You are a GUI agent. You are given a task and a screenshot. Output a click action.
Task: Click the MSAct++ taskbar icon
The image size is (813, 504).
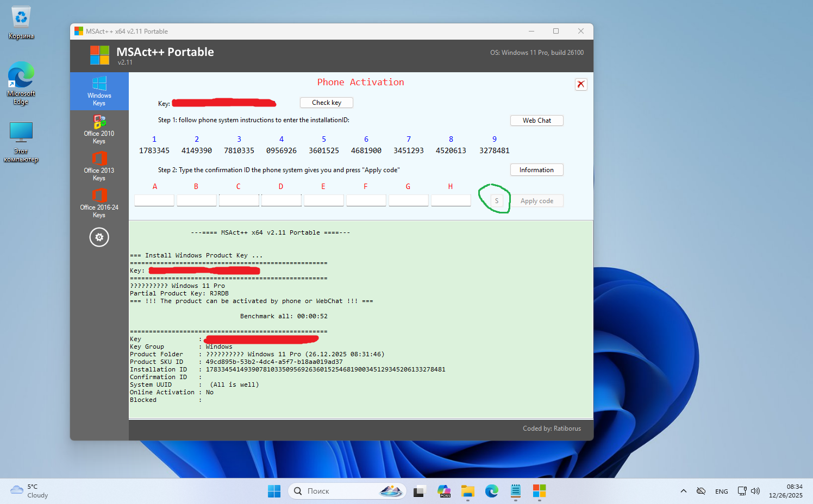pyautogui.click(x=540, y=491)
